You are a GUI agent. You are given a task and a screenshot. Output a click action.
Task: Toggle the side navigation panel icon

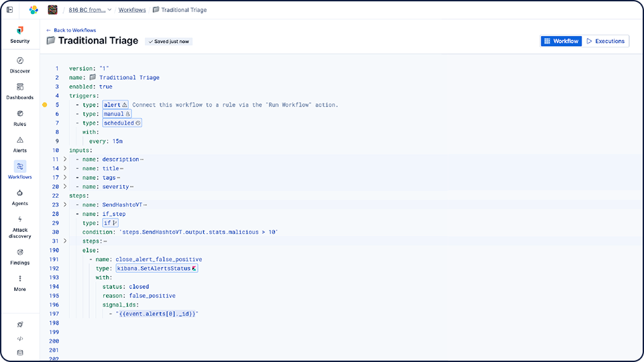pos(10,10)
